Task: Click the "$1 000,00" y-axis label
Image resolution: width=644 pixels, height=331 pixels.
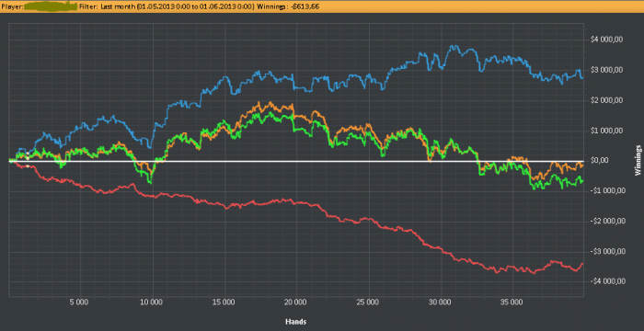Action: click(607, 131)
